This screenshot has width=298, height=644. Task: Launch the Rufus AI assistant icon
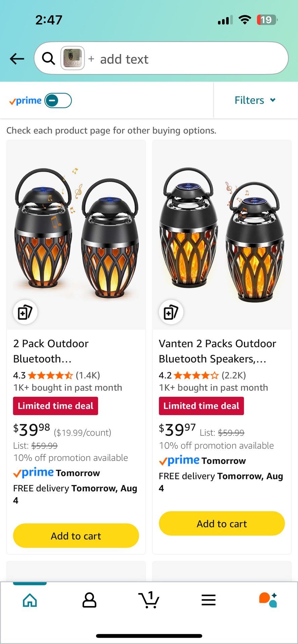point(268,600)
